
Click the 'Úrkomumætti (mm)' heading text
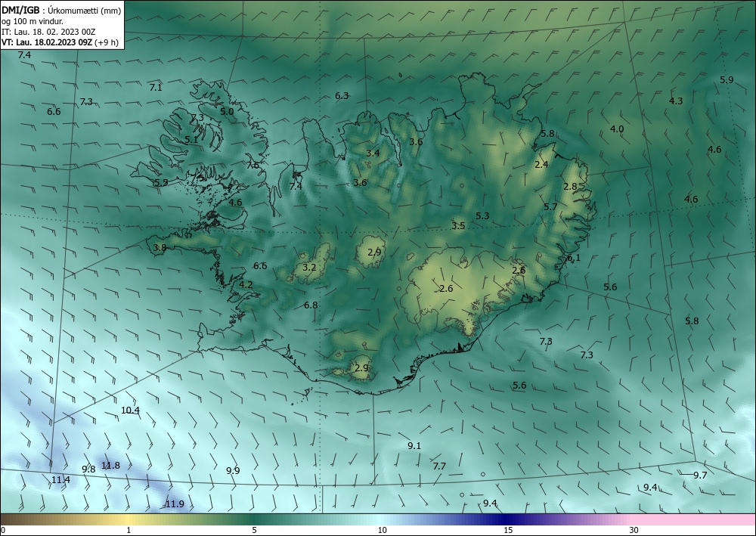click(x=86, y=11)
